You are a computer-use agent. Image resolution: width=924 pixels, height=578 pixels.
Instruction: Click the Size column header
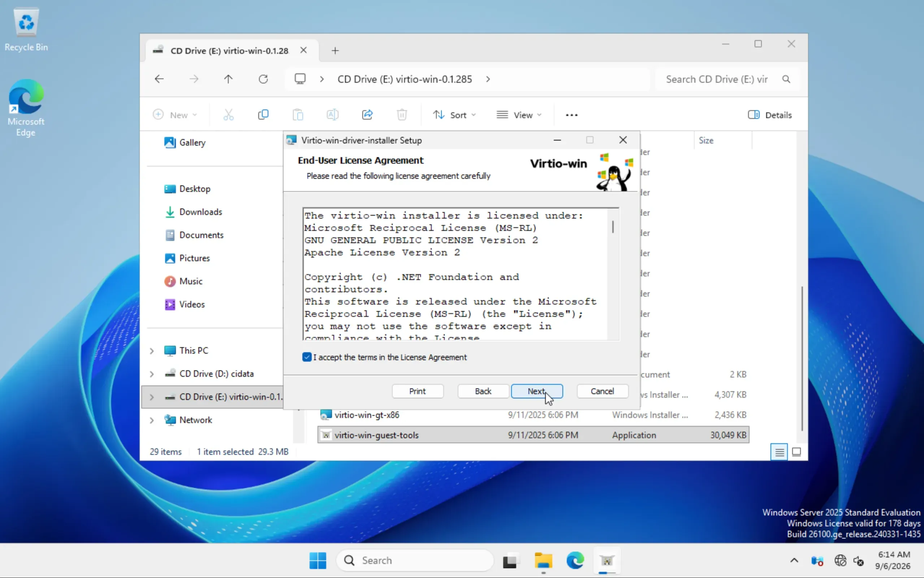click(722, 140)
